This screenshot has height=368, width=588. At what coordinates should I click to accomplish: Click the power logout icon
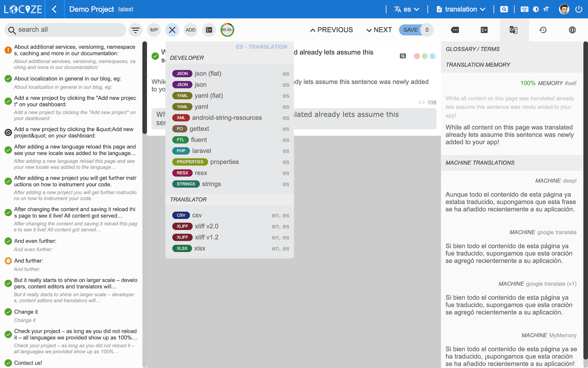click(579, 9)
